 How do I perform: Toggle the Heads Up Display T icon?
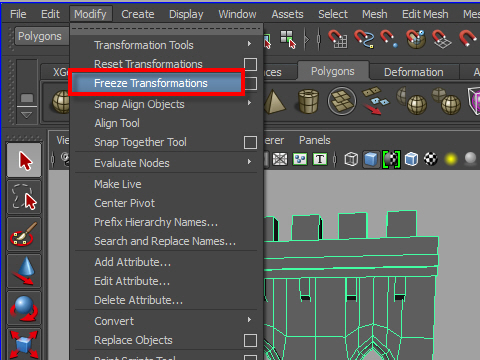[320, 159]
